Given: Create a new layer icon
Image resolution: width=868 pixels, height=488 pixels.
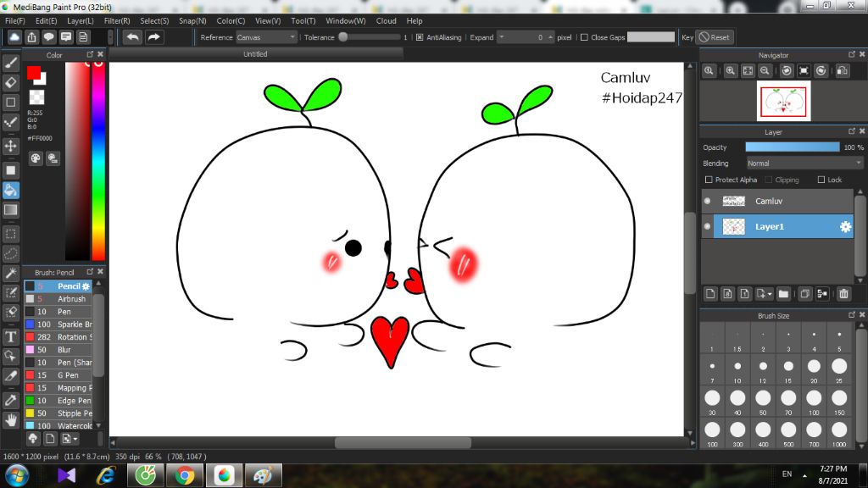Looking at the screenshot, I should coord(710,294).
